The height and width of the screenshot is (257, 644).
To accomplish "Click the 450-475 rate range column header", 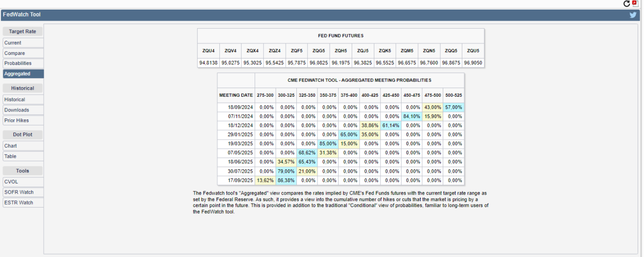I will point(412,95).
